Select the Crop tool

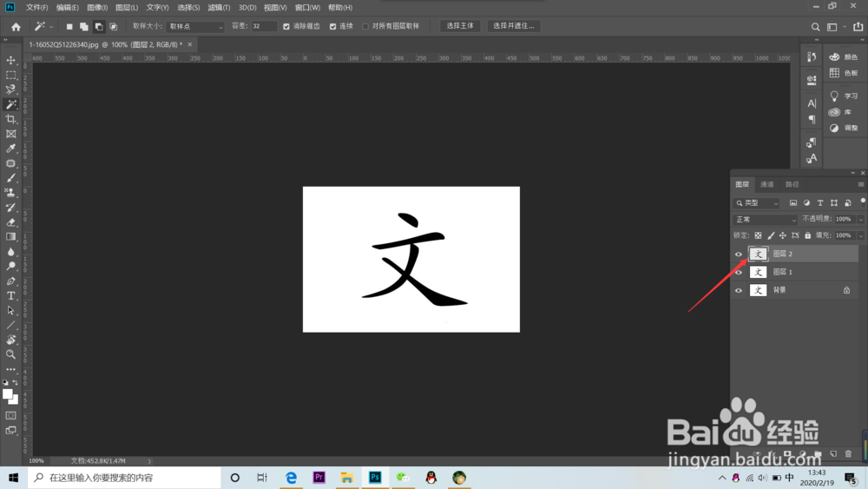[10, 119]
